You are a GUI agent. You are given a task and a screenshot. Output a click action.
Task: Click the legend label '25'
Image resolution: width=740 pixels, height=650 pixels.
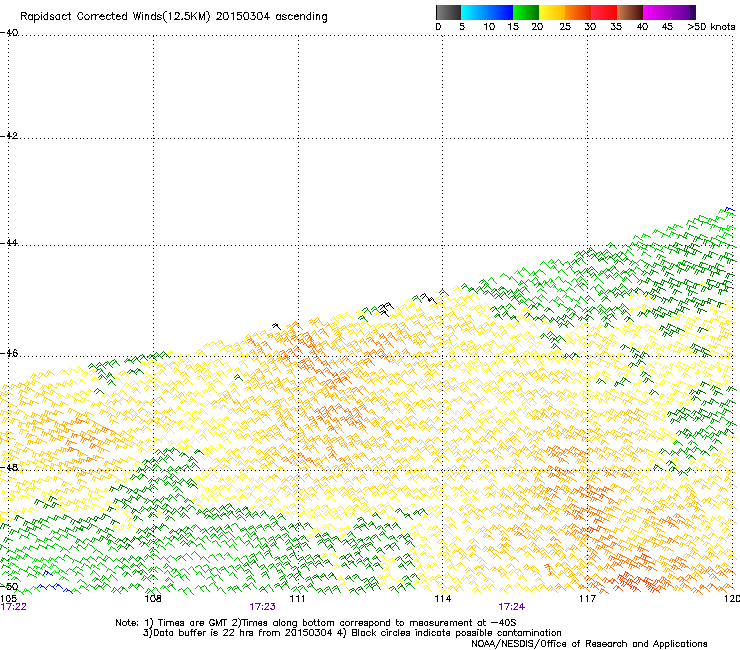click(565, 26)
